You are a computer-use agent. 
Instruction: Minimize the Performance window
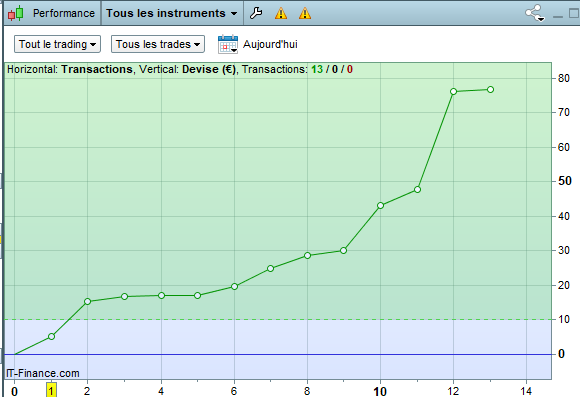pos(558,16)
